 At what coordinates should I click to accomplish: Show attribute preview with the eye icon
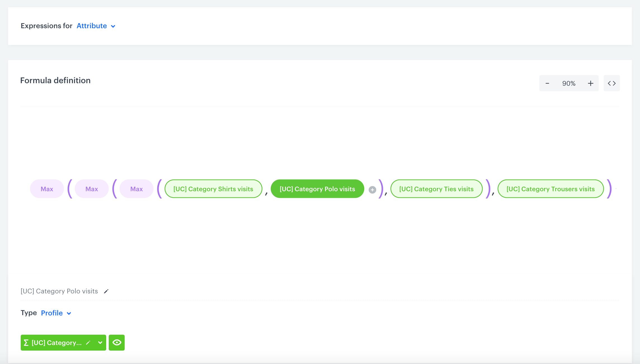pos(117,343)
